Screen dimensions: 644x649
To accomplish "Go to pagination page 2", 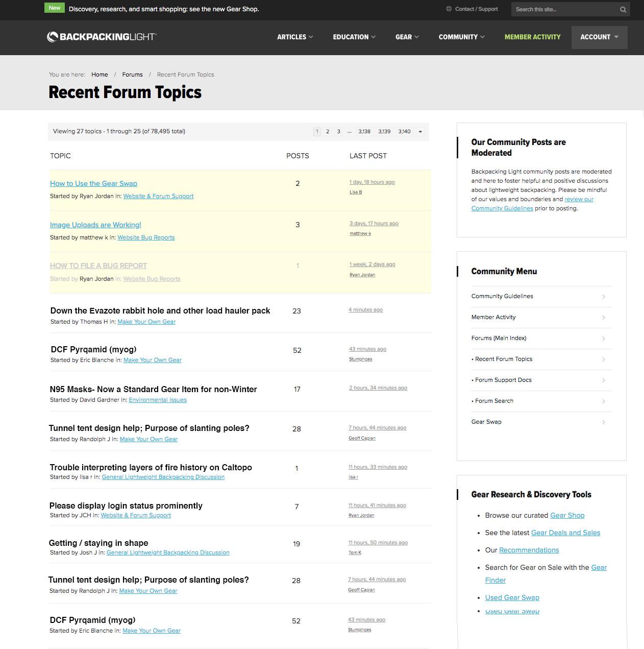I will [328, 131].
